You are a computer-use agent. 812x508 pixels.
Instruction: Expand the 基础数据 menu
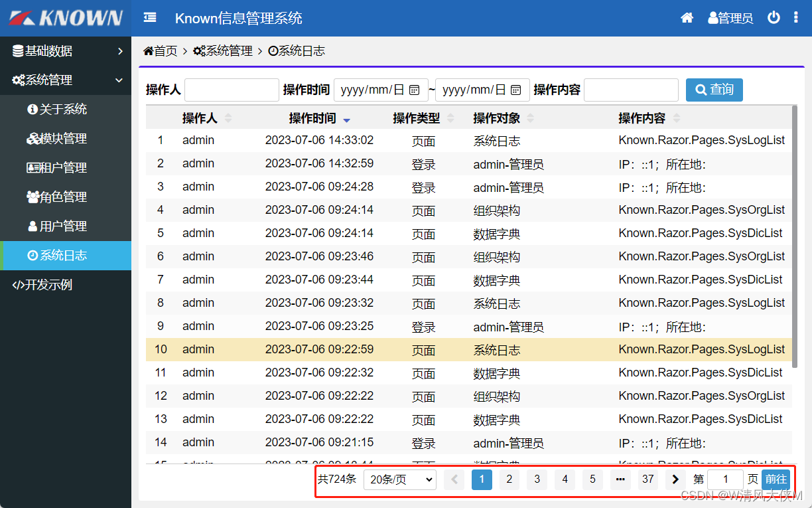[66, 51]
